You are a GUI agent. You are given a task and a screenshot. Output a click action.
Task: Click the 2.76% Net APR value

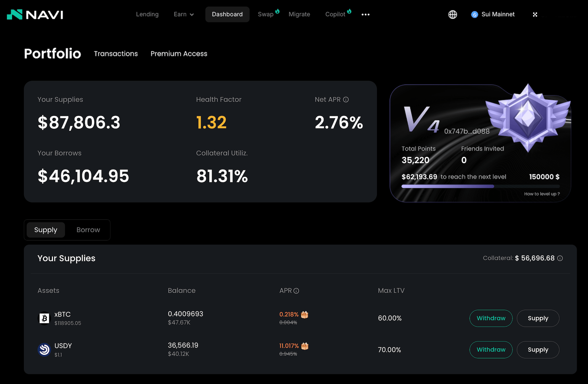click(x=339, y=123)
